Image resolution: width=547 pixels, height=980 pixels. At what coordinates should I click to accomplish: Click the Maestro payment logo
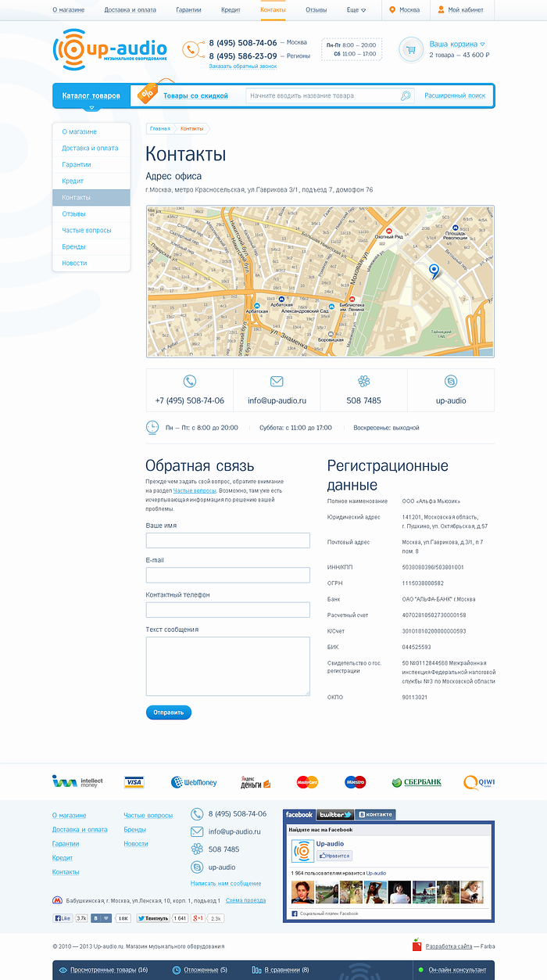click(356, 782)
